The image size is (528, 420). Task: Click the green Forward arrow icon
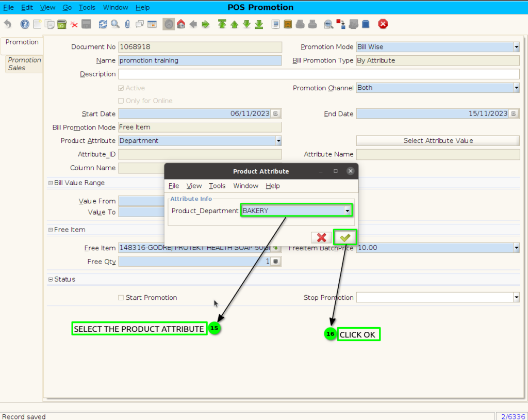[x=205, y=24]
